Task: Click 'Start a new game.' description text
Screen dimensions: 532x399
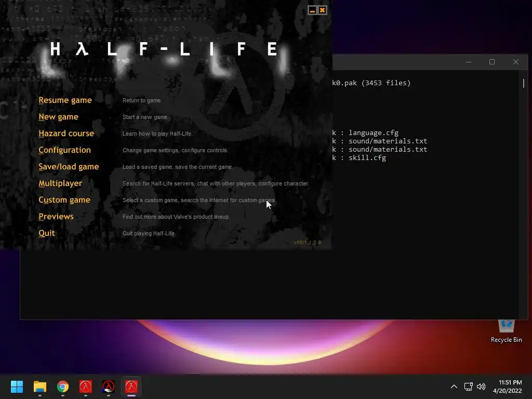Action: click(145, 117)
